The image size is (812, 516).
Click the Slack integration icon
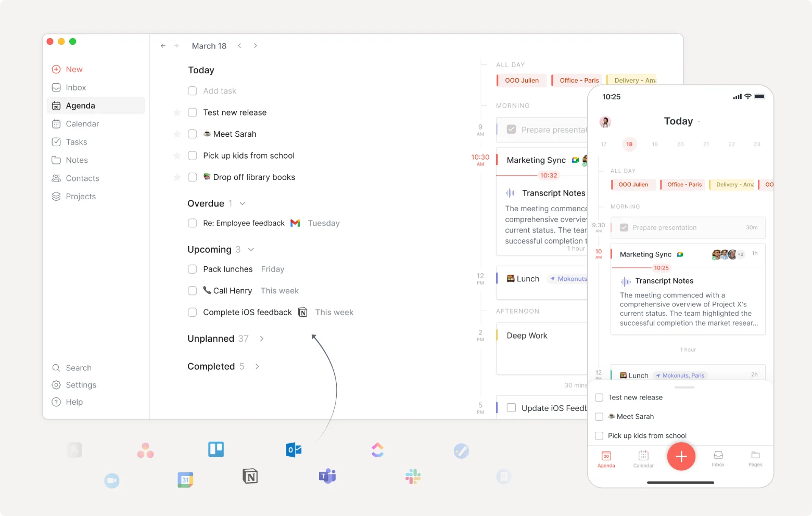point(413,476)
